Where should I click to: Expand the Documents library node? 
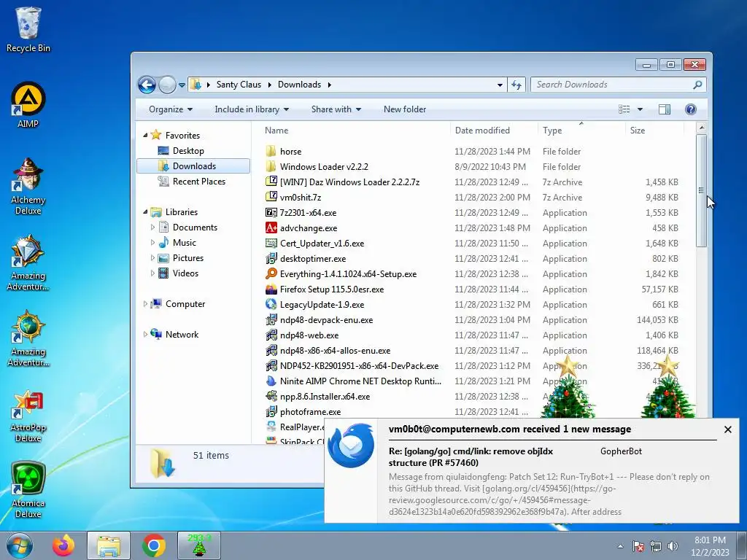coord(152,227)
